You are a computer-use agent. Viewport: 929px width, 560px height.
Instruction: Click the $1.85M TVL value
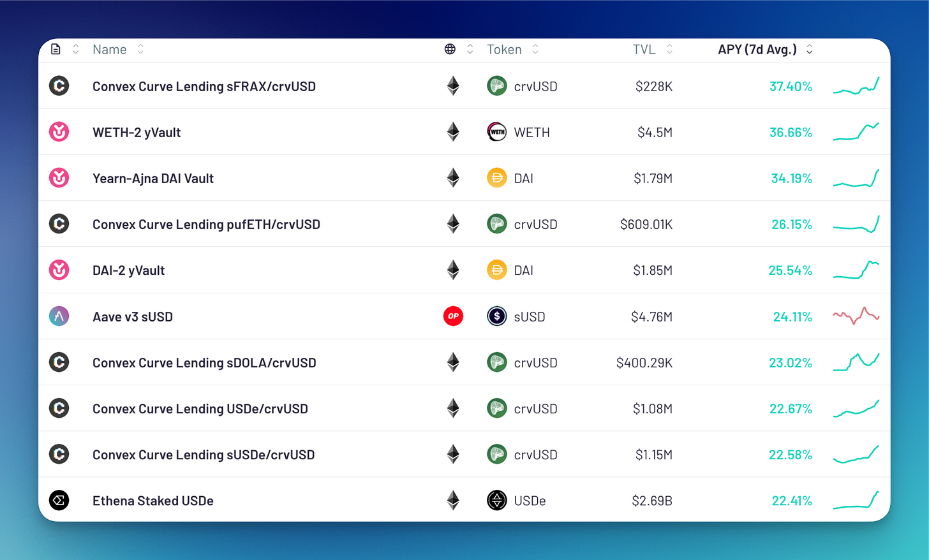coord(653,270)
